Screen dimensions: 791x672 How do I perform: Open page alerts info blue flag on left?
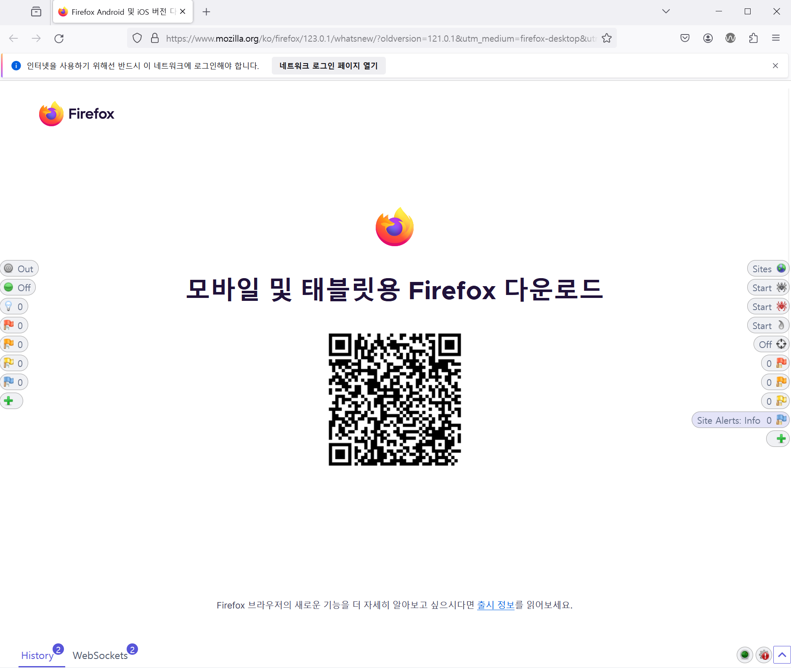pos(14,382)
